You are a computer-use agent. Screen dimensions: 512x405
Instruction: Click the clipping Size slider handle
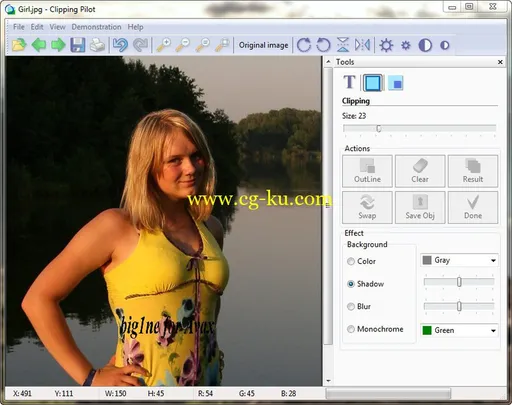(379, 128)
